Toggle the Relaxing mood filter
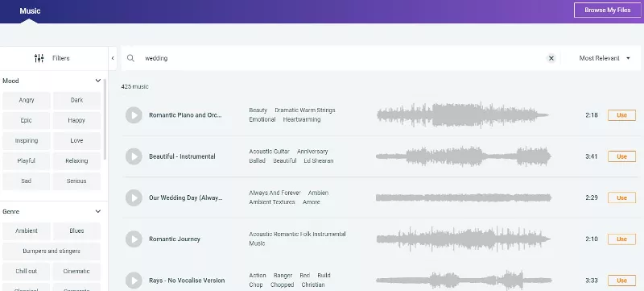This screenshot has height=291, width=644. click(x=76, y=160)
